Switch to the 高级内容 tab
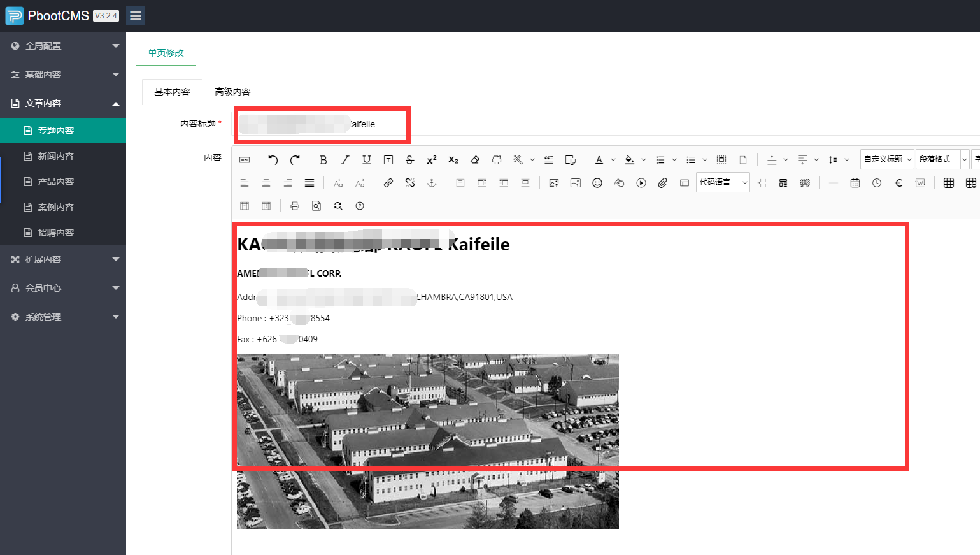The width and height of the screenshot is (980, 555). (x=232, y=92)
